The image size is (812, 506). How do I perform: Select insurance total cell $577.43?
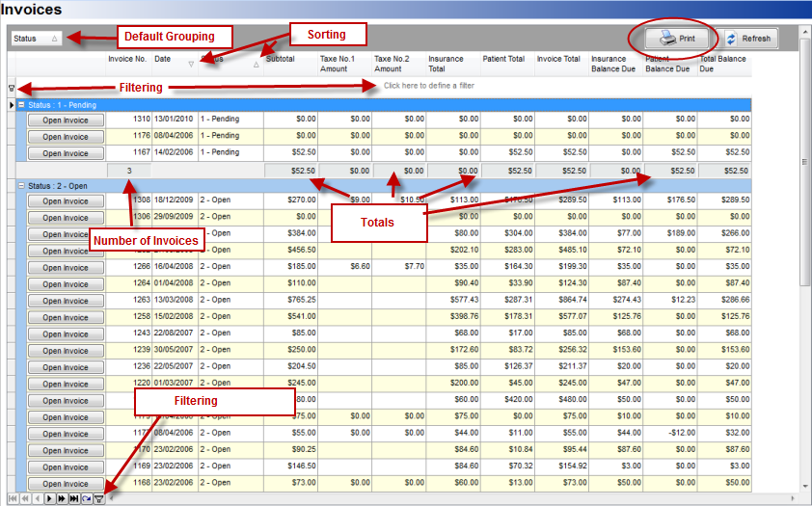[x=453, y=300]
